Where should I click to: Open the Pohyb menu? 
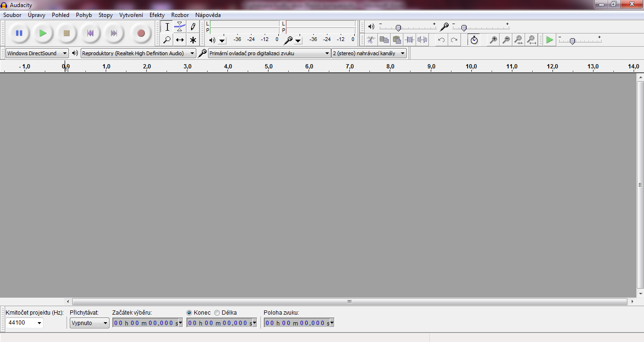(x=84, y=15)
